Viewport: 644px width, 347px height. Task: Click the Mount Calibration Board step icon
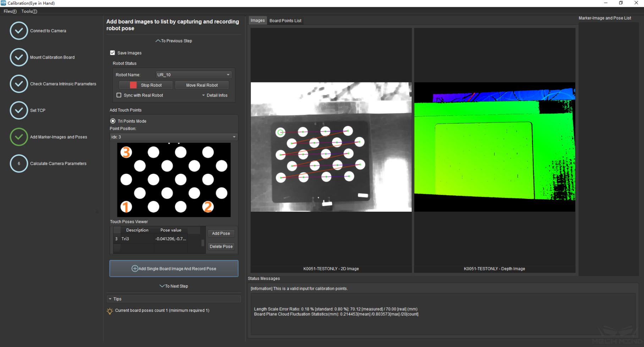pos(19,57)
